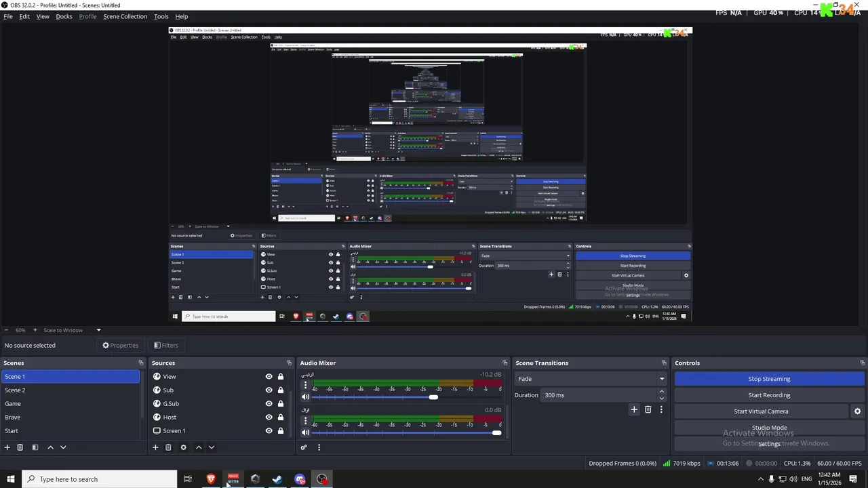Open virtual camera settings gear
The height and width of the screenshot is (488, 868).
[857, 411]
